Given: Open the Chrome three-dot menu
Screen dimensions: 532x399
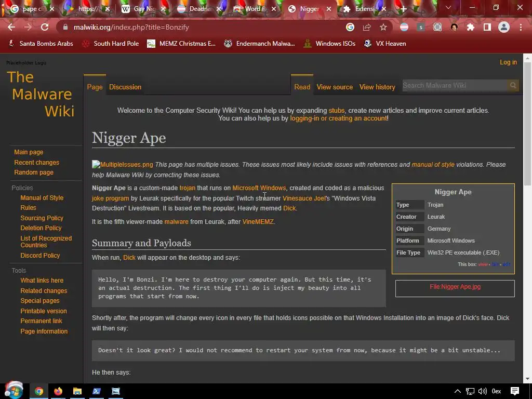Looking at the screenshot, I should tap(521, 27).
